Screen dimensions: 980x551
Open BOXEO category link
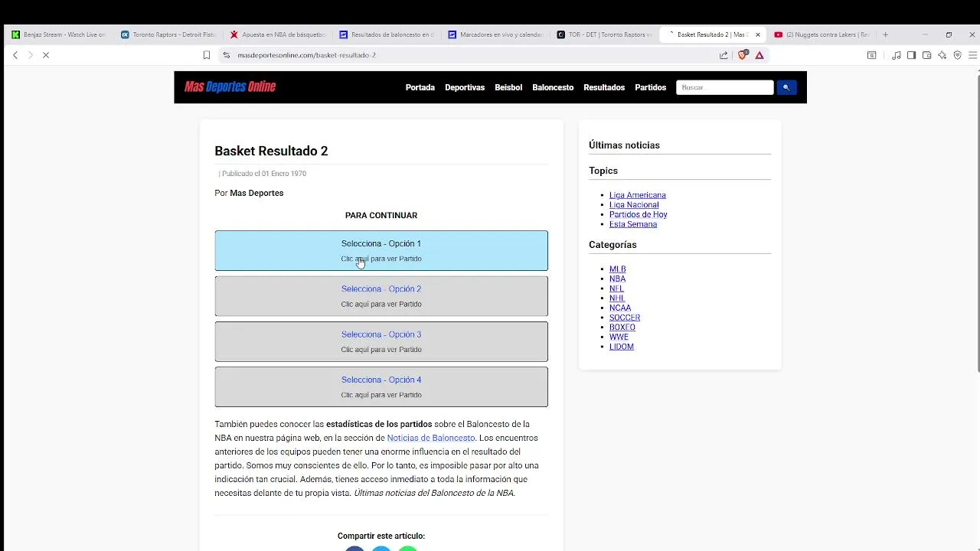click(622, 328)
